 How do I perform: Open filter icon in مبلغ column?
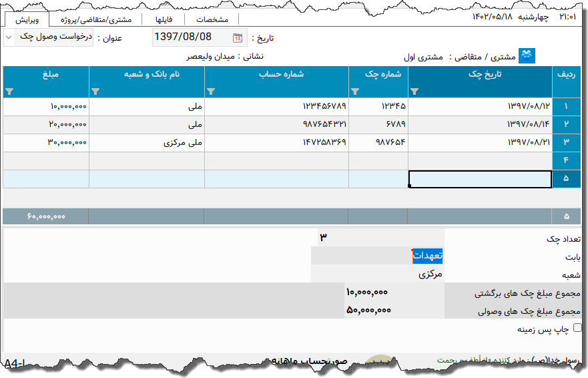click(x=9, y=91)
